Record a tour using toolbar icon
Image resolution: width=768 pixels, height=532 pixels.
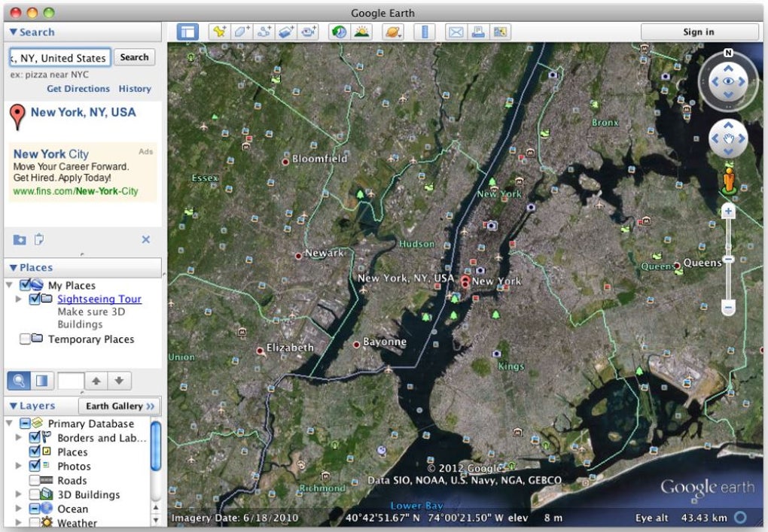pos(309,32)
